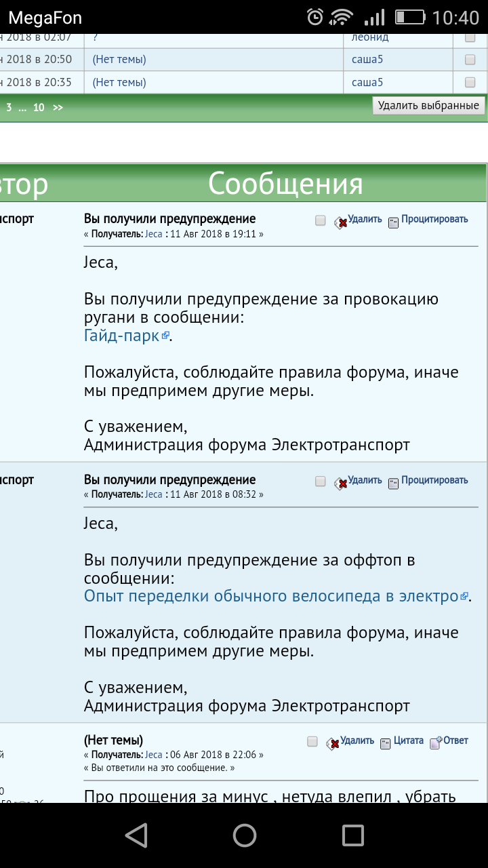Tap Android home navigation button
Viewport: 488px width, 868px height.
pyautogui.click(x=244, y=835)
